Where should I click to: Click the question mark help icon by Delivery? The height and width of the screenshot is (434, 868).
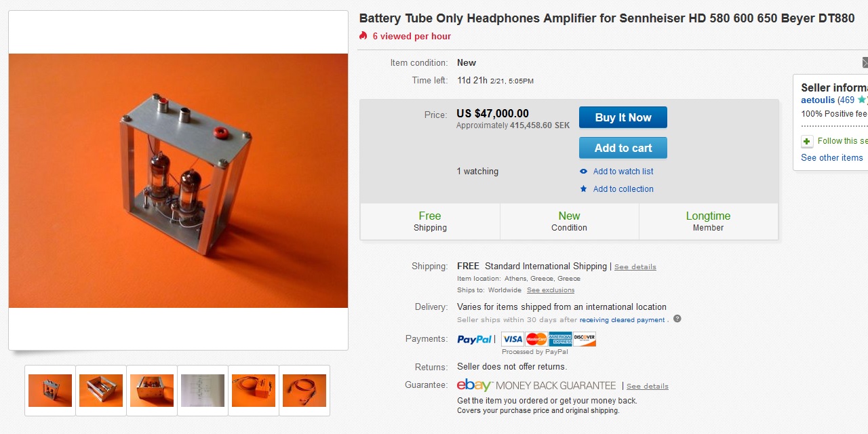tap(677, 319)
